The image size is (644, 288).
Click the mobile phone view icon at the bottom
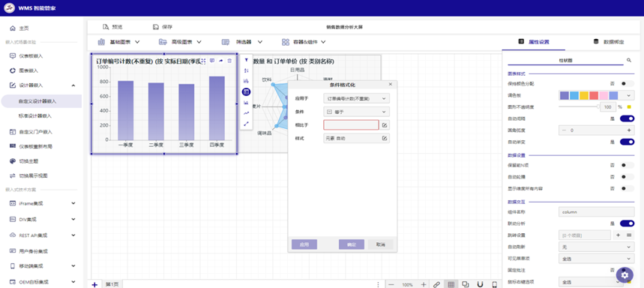[495, 284]
